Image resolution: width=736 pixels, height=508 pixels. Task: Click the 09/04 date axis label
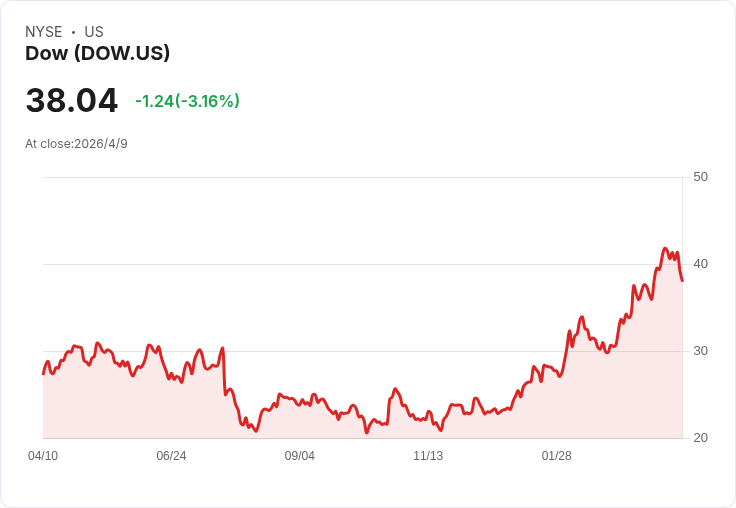coord(299,456)
